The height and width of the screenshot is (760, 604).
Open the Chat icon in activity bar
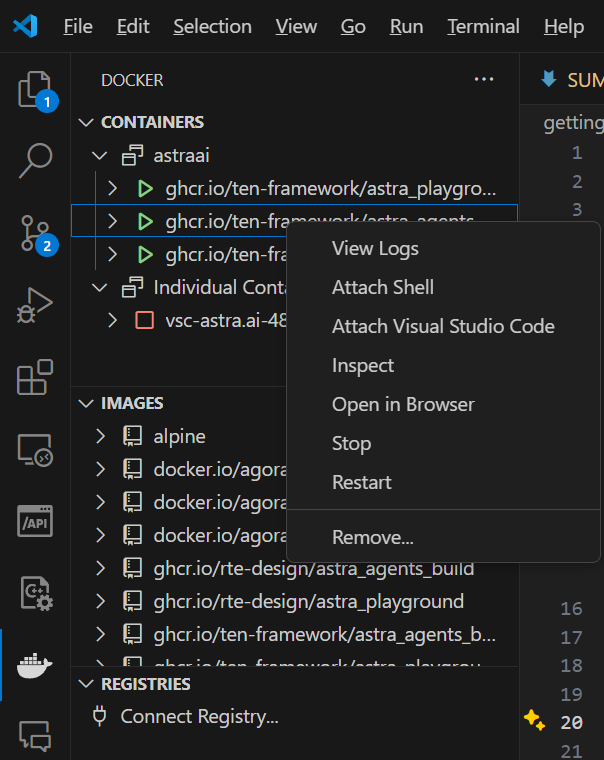(x=35, y=736)
